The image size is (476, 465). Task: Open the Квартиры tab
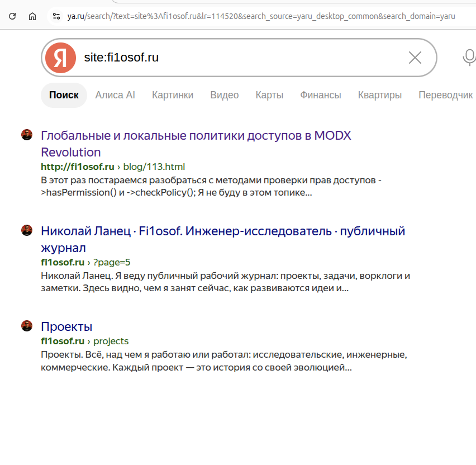[x=380, y=95]
